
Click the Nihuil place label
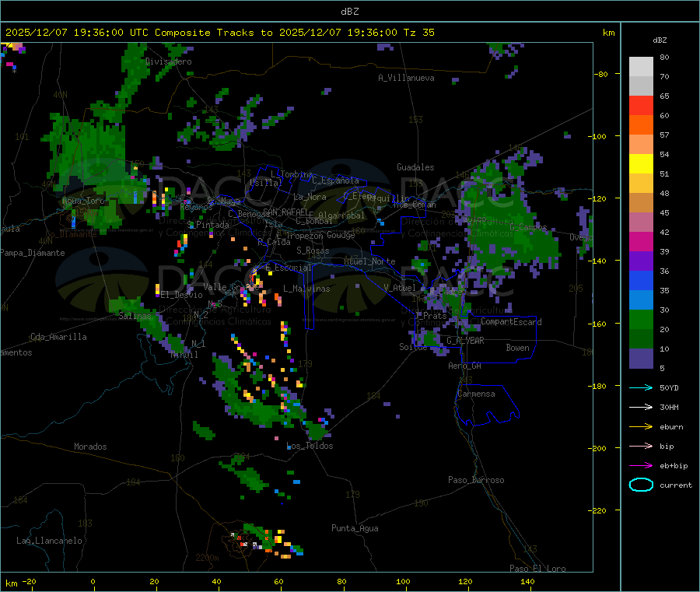(184, 355)
